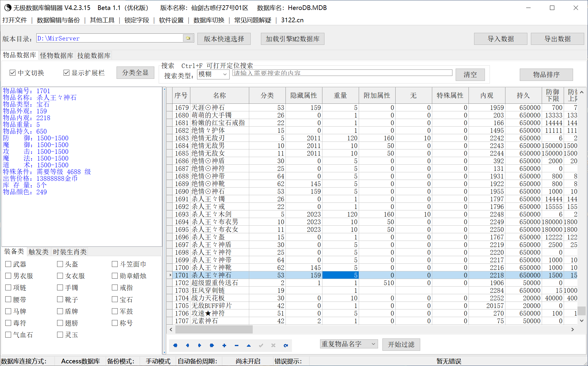Image resolution: width=588 pixels, height=366 pixels.
Task: Toggle 中文切换 checkbox
Action: coord(13,73)
